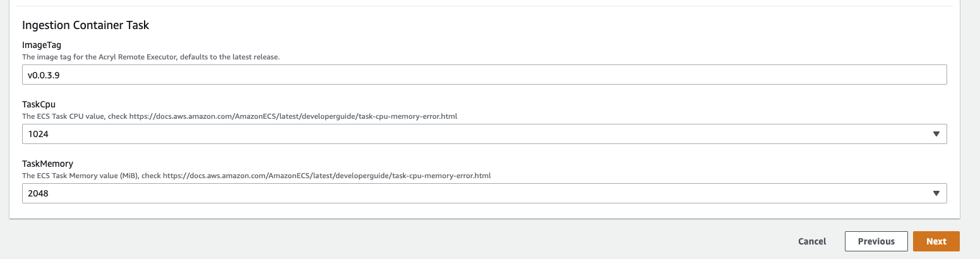The width and height of the screenshot is (980, 259).
Task: Click the ImageTag field label
Action: 41,45
